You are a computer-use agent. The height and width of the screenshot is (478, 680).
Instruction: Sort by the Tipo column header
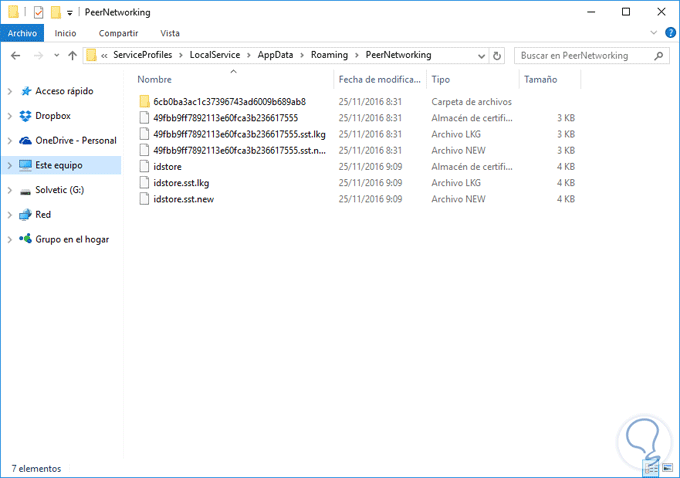pyautogui.click(x=473, y=79)
